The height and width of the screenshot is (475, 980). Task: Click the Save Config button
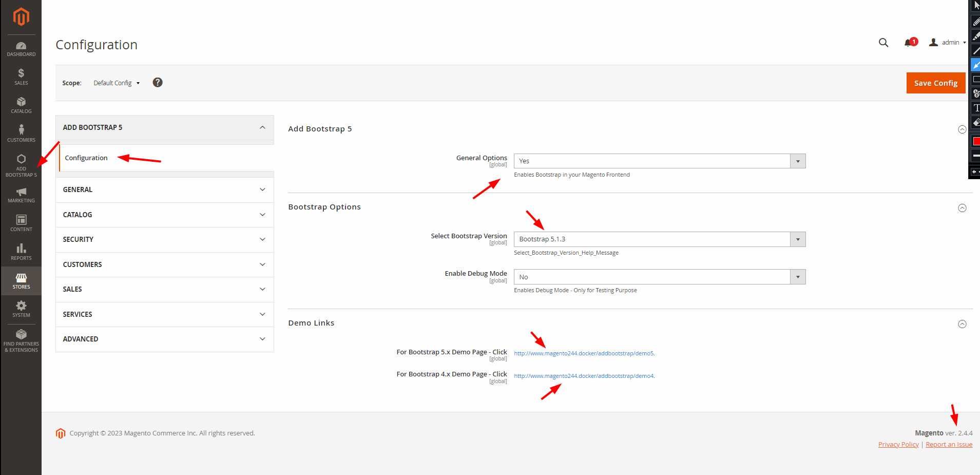[x=936, y=83]
